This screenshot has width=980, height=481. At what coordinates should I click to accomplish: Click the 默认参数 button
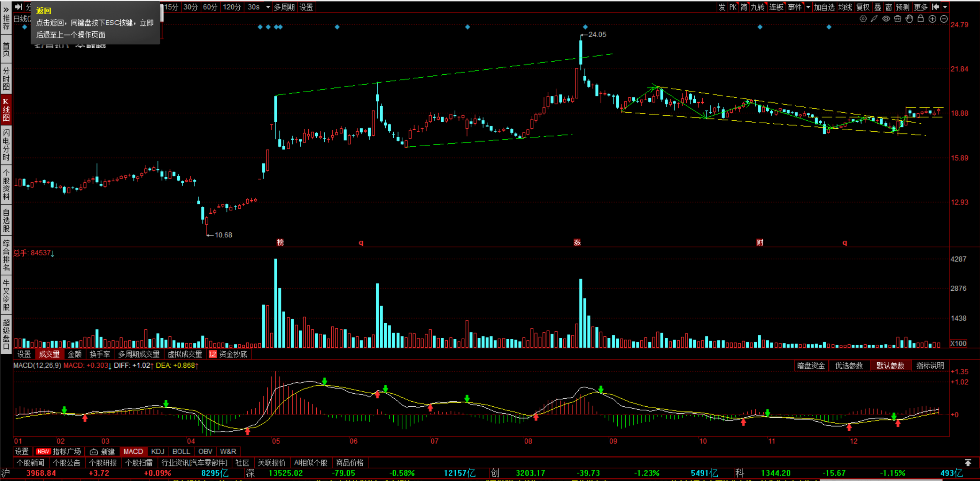click(x=890, y=365)
